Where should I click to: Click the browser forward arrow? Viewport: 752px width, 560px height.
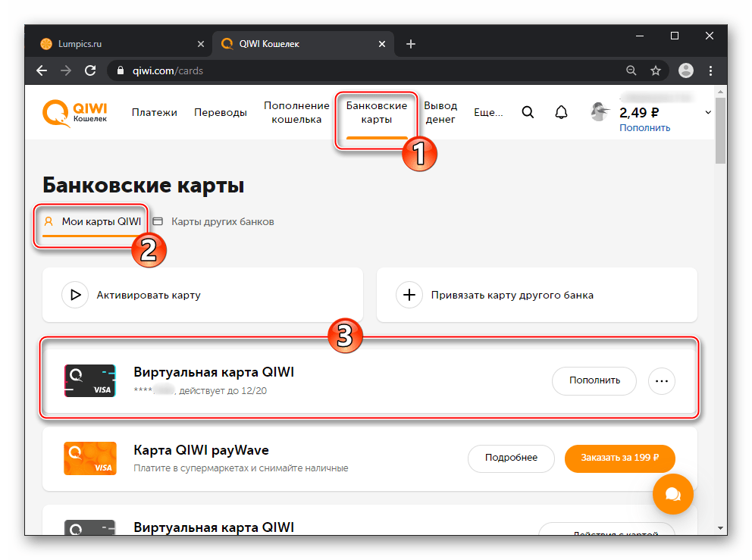pyautogui.click(x=66, y=71)
